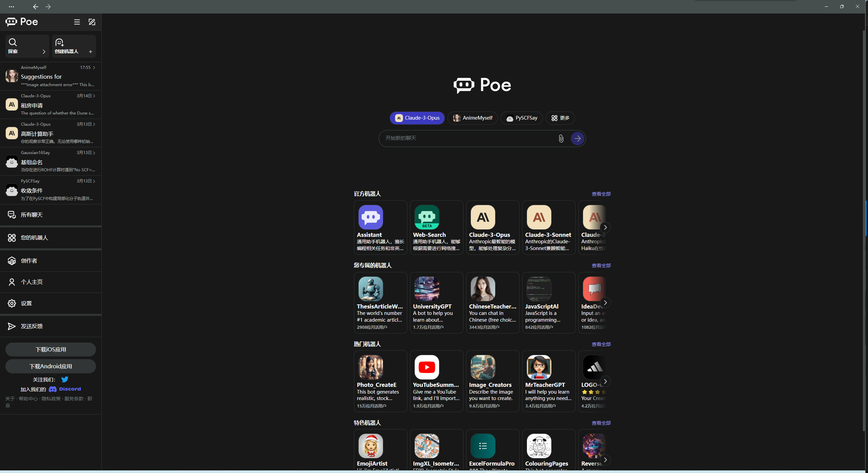Screen dimensions: 868x473
Task: Navigate back with the left arrow
Action: click(x=35, y=7)
